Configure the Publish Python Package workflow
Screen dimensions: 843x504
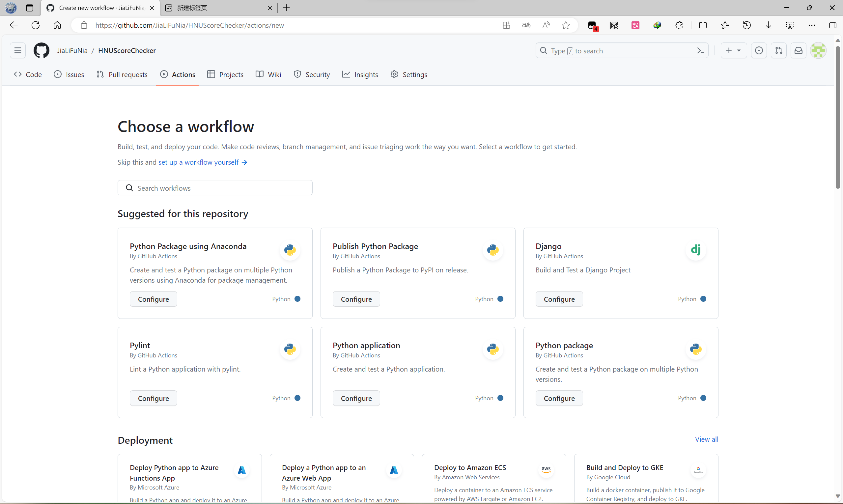click(356, 299)
